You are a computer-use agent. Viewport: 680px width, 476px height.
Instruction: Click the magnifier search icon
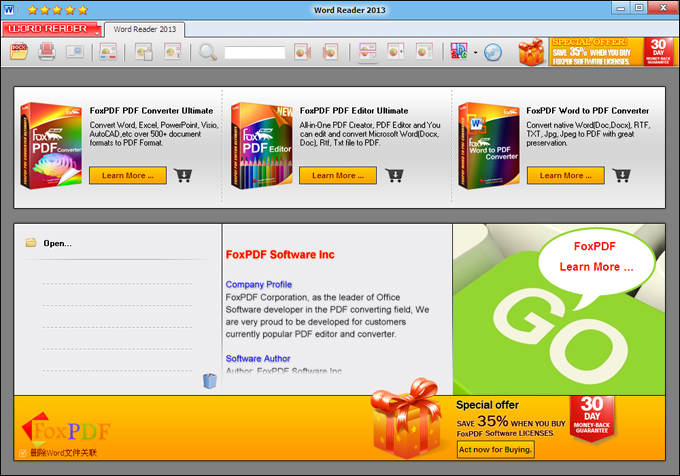pyautogui.click(x=207, y=52)
